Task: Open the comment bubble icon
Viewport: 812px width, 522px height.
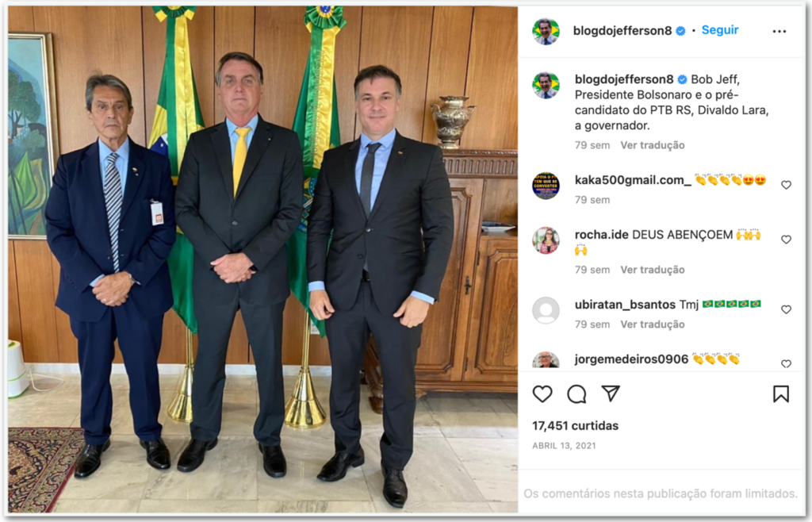Action: pyautogui.click(x=576, y=394)
